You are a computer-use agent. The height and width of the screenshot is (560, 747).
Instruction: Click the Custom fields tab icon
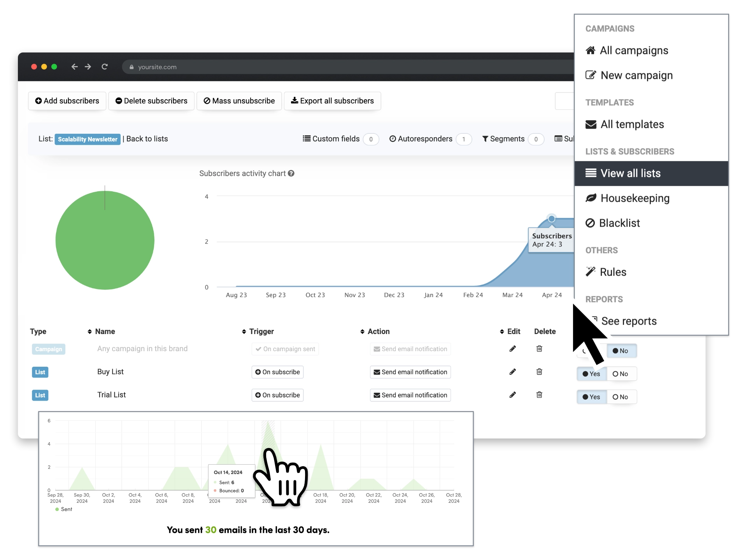(x=305, y=139)
